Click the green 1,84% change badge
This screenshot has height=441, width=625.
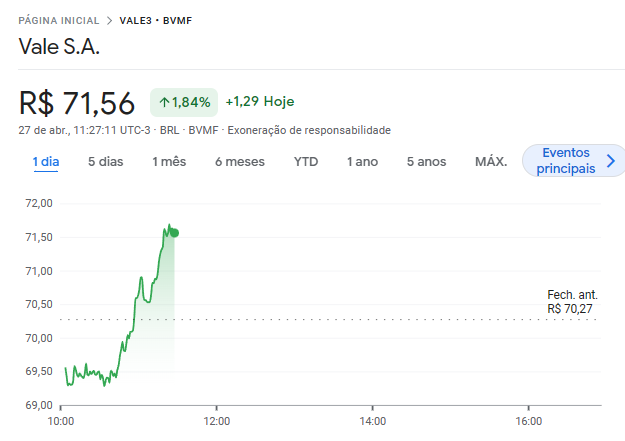click(184, 102)
